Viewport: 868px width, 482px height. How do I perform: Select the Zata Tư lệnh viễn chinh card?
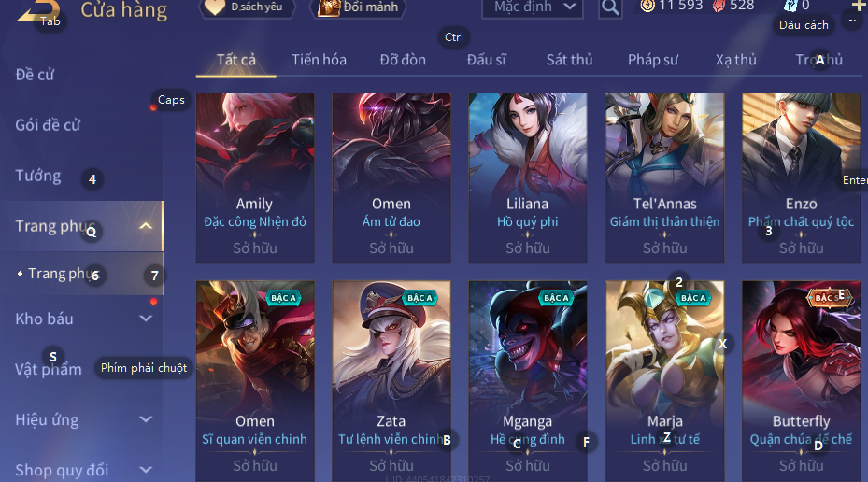[391, 381]
